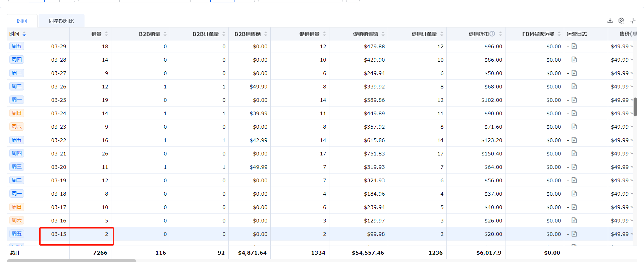Open the column settings hexagon icon
This screenshot has width=644, height=262.
(x=621, y=21)
